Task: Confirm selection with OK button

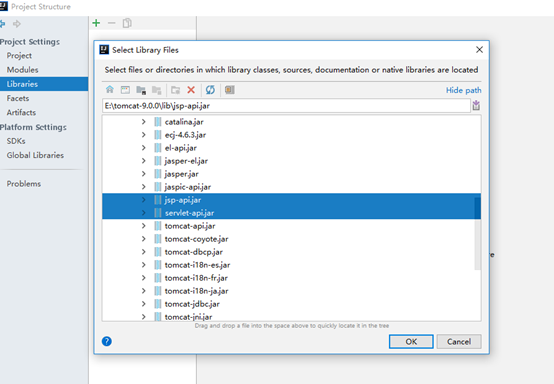Action: 411,342
